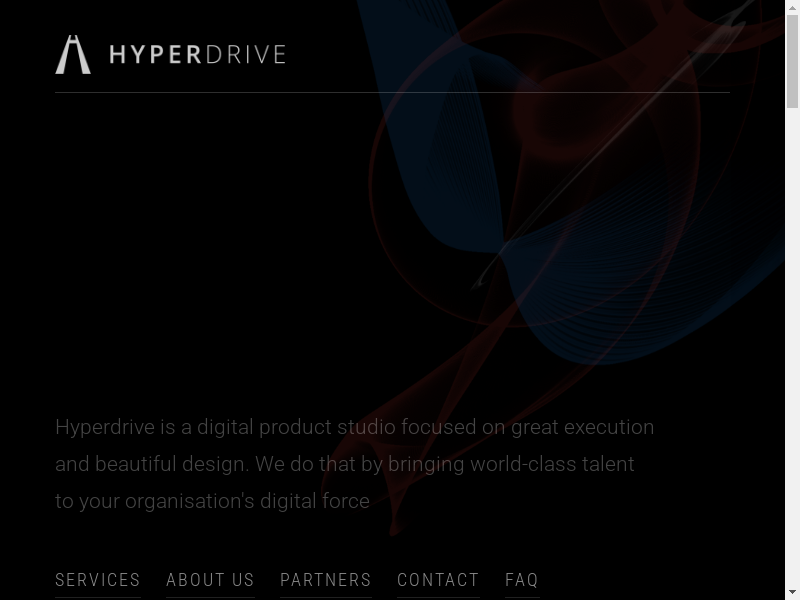
Task: Open the Contact navigation link
Action: point(438,580)
